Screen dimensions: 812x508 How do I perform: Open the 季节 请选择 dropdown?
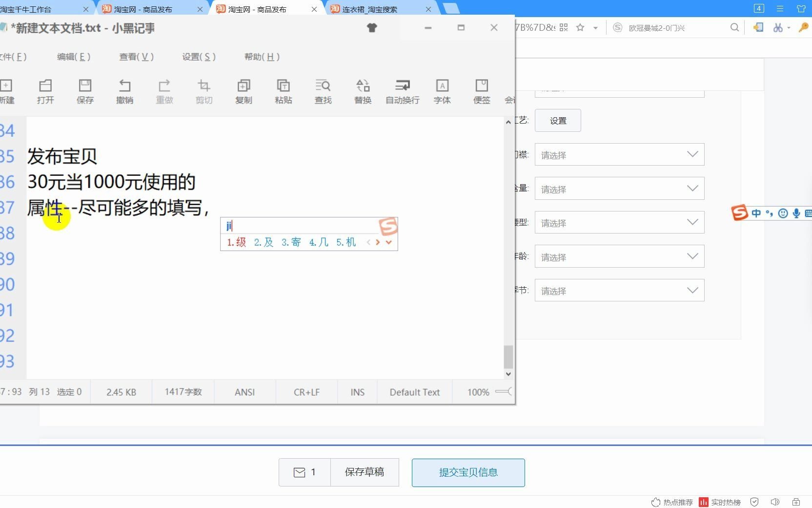pos(620,291)
